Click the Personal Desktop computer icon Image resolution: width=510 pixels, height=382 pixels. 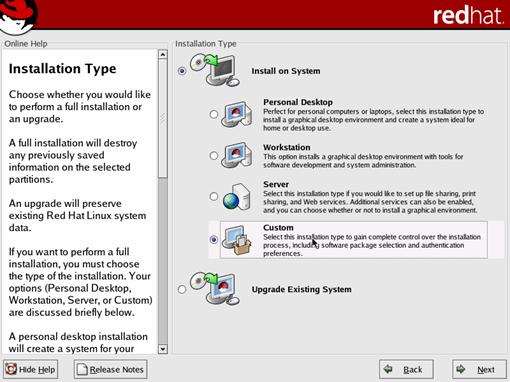(x=237, y=114)
